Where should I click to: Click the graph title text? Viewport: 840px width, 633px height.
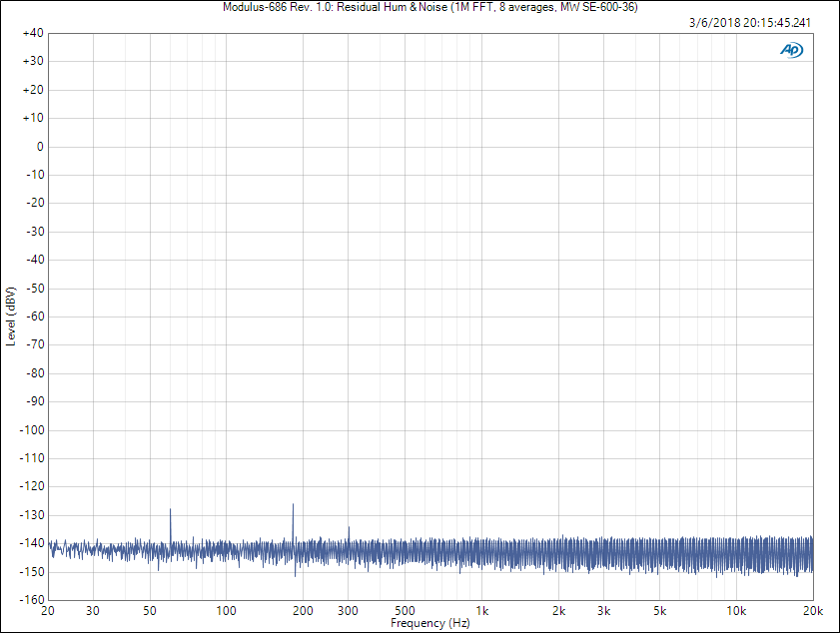430,7
